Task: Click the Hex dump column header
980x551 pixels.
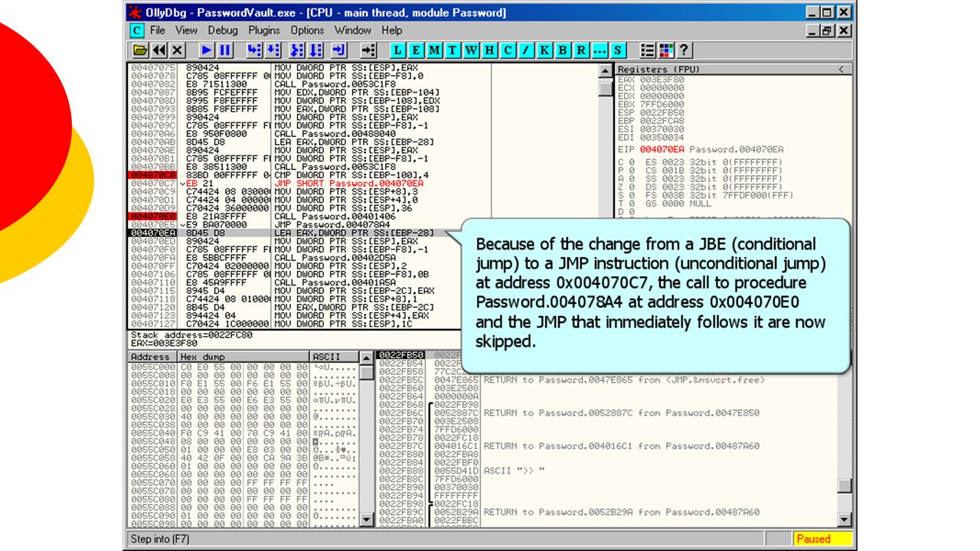Action: click(x=243, y=357)
